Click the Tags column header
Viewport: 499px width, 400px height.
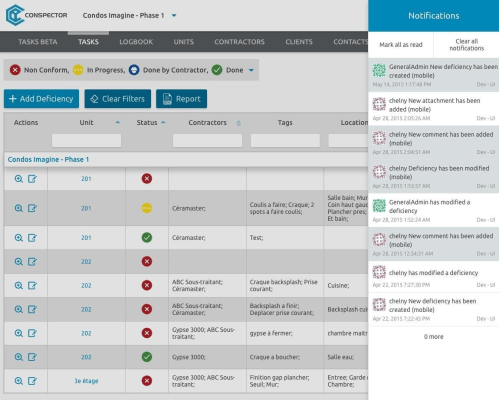point(285,122)
